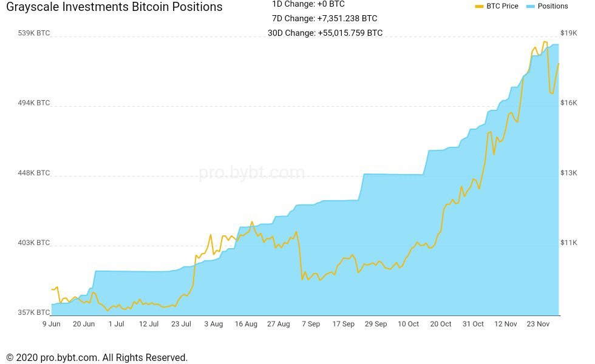
Task: Click the 357K BTC left axis label
Action: pyautogui.click(x=34, y=312)
